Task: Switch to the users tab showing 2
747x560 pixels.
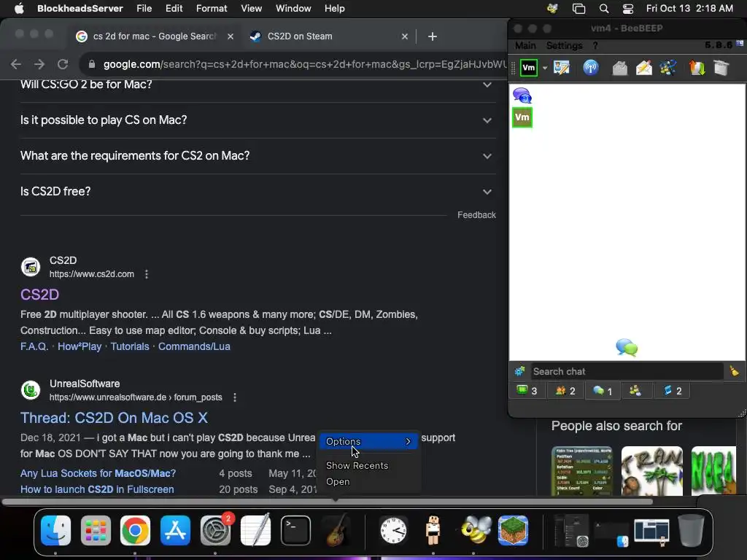Action: point(565,391)
